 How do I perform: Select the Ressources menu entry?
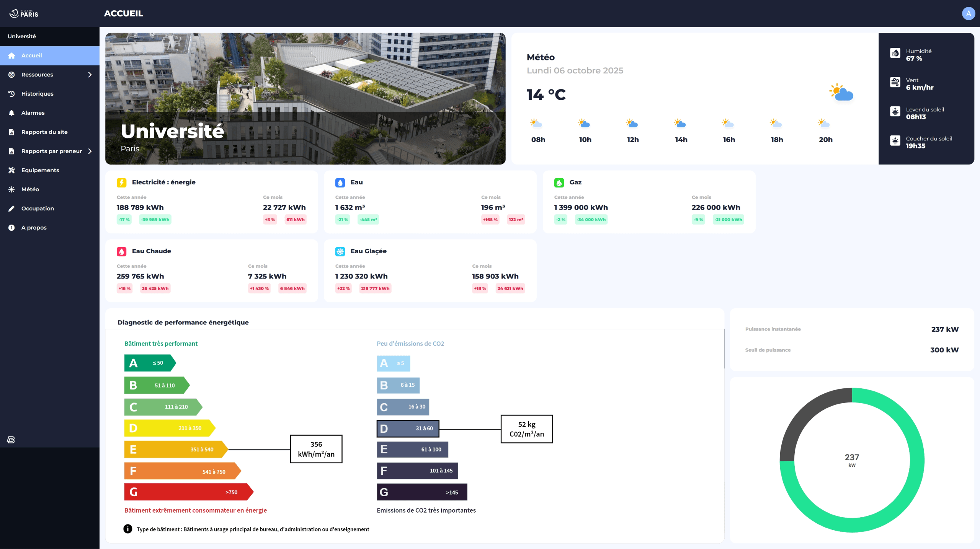pos(37,75)
